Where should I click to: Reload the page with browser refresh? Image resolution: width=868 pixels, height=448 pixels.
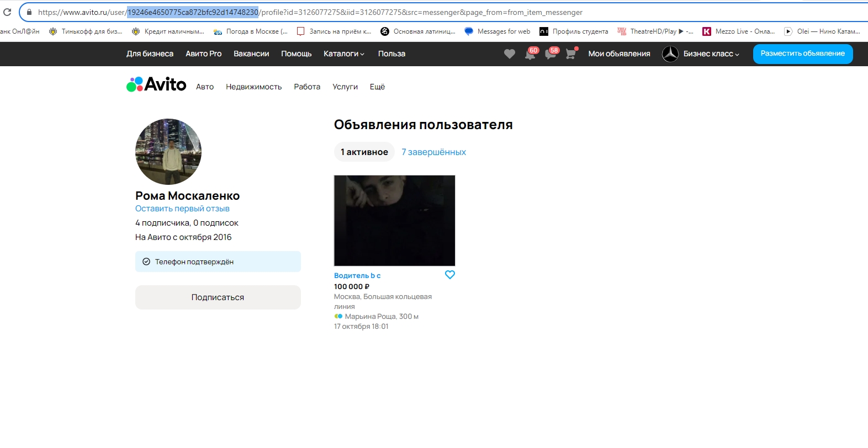click(x=7, y=12)
